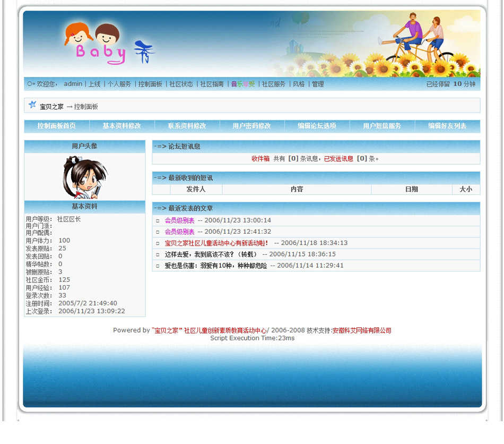This screenshot has width=504, height=444.
Task: Select the 编辑好友列表 tab
Action: (x=447, y=126)
